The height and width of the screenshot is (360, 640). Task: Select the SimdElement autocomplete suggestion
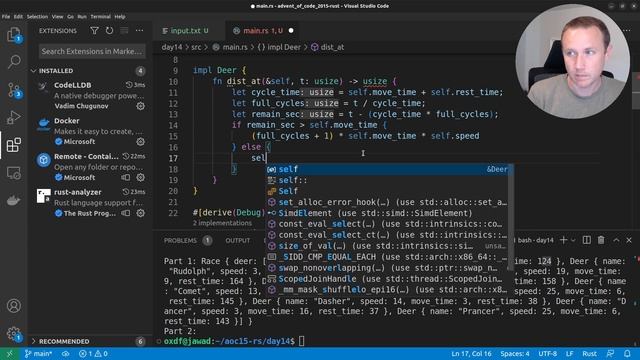click(388, 213)
